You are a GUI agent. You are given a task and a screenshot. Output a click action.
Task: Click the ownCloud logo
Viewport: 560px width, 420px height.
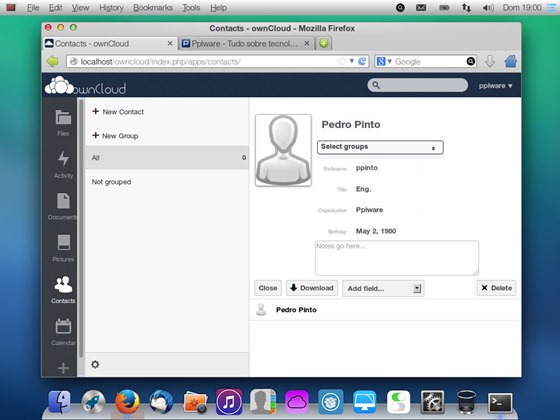[85, 86]
